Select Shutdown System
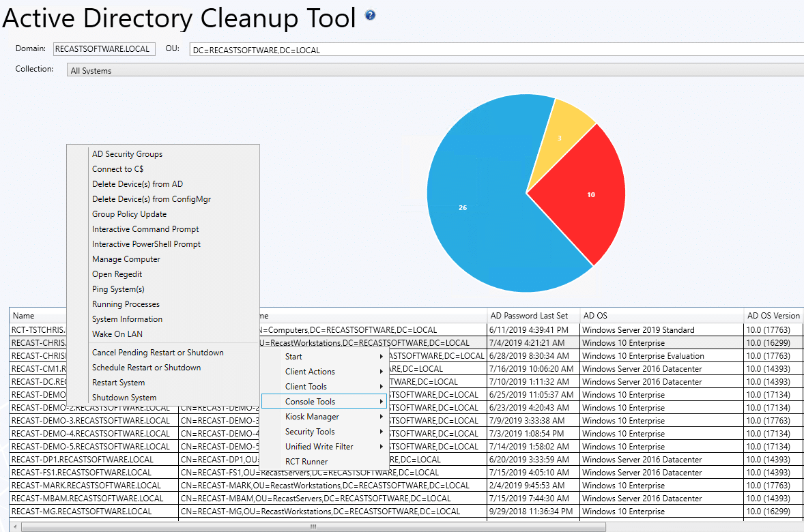Viewport: 804px width, 532px height. coord(124,397)
